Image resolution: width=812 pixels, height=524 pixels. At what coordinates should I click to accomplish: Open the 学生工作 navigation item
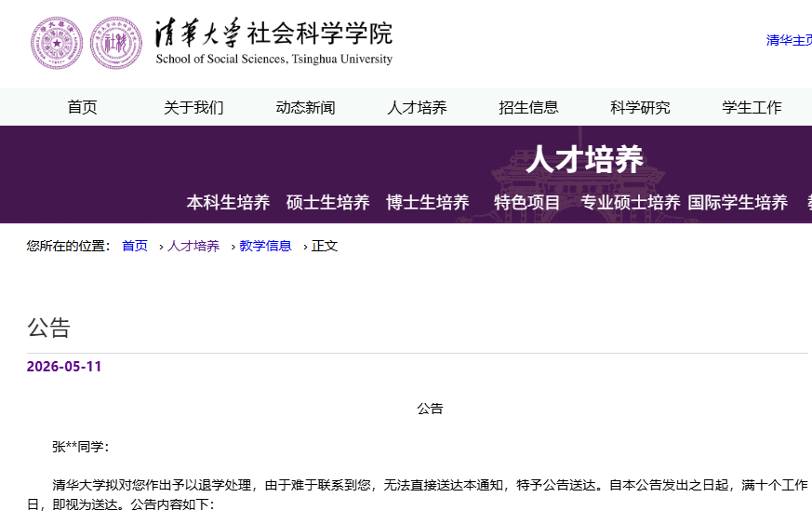[752, 107]
